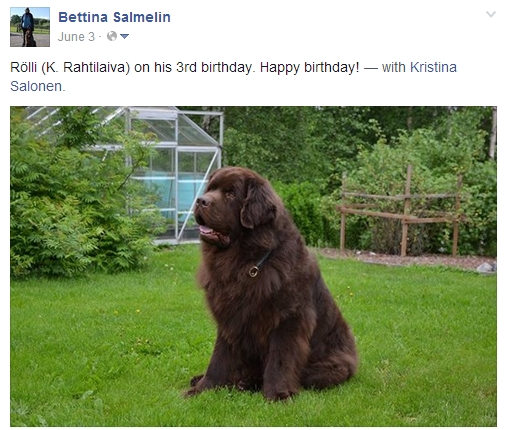Click the globe public-audience icon
The image size is (507, 430).
(x=112, y=36)
